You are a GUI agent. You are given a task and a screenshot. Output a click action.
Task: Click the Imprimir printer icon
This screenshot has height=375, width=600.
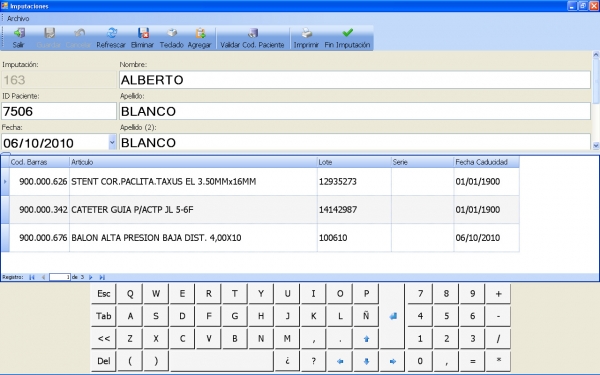coord(306,33)
